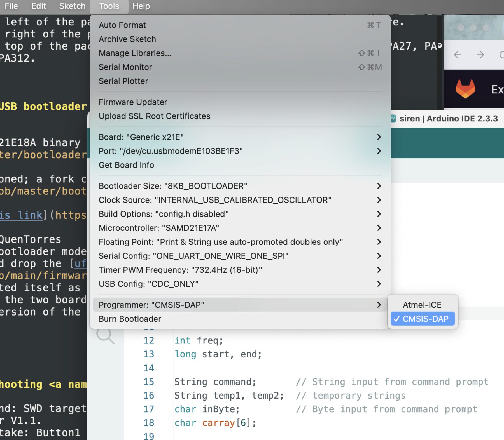504x440 pixels.
Task: Expand the Floating Point submenu
Action: (240, 242)
